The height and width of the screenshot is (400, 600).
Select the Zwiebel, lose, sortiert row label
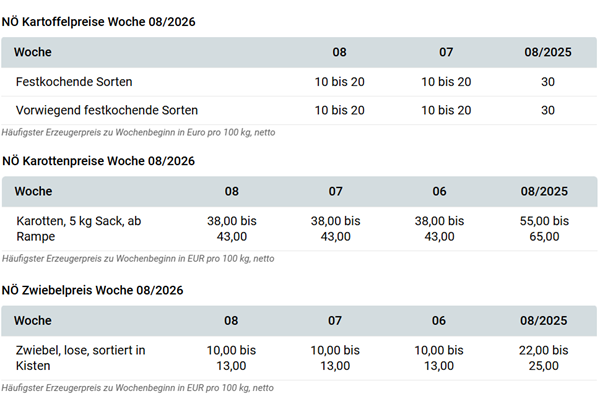[x=81, y=358]
